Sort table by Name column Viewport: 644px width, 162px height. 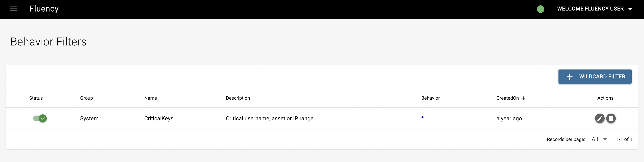151,98
